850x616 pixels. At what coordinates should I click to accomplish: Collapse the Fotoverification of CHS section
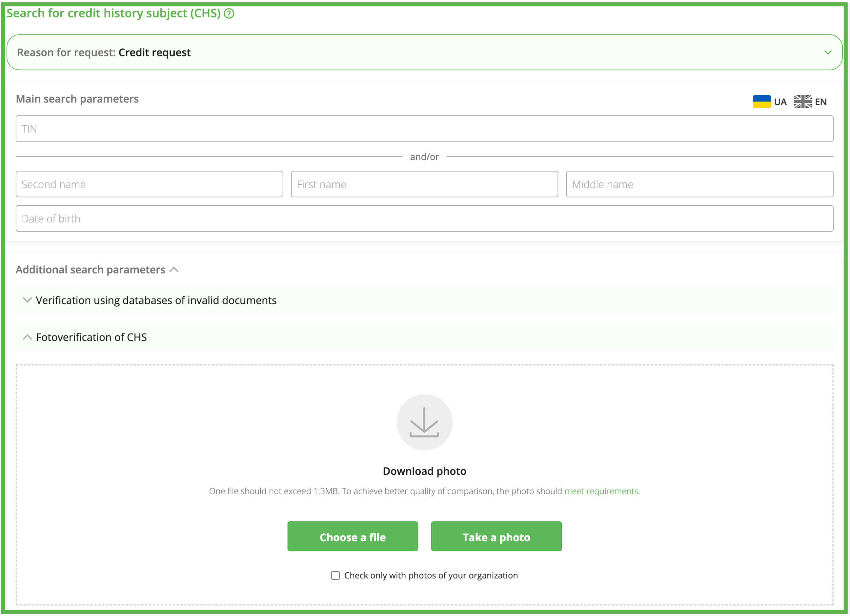tap(91, 337)
